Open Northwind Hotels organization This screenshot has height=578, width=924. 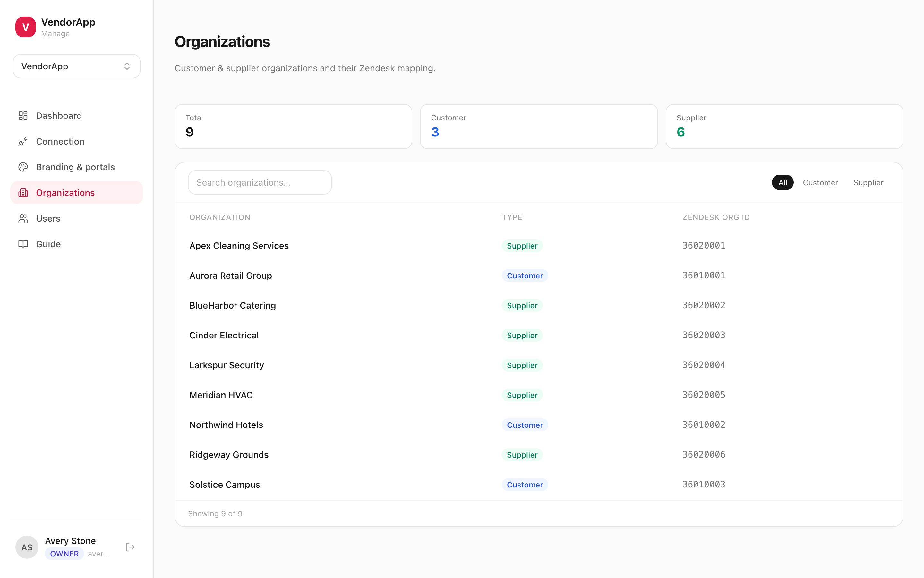click(x=226, y=425)
